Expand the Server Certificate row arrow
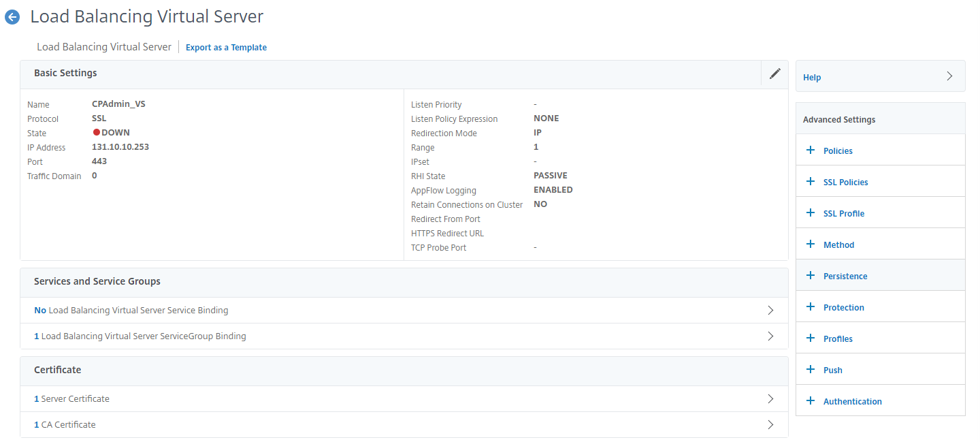 click(x=770, y=399)
